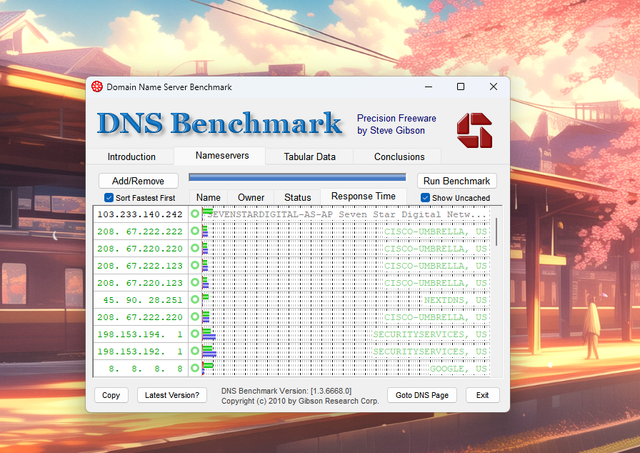Select the Owner sub-tab

tap(251, 198)
